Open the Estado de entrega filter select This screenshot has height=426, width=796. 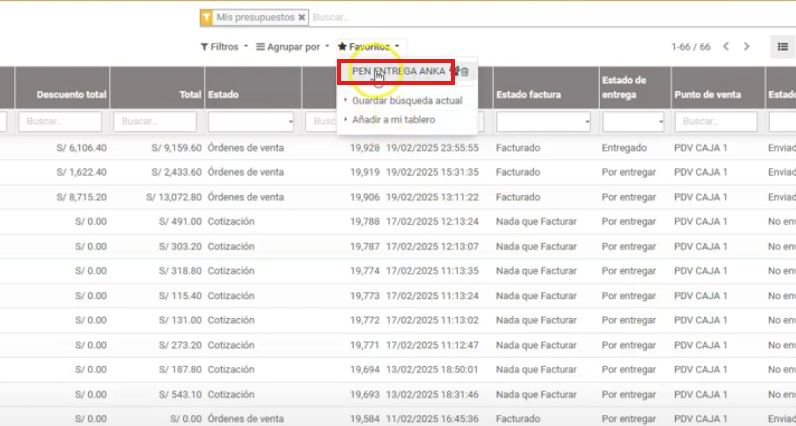coord(634,122)
